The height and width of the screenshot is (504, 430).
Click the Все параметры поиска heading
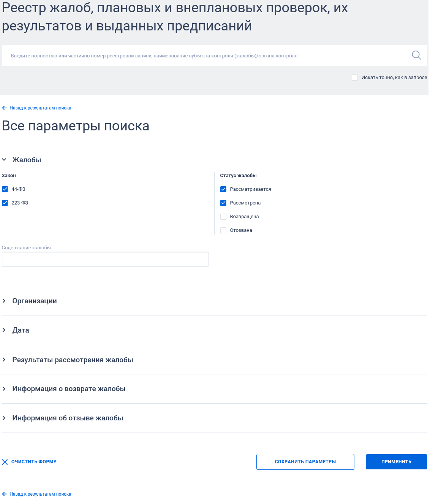point(76,126)
